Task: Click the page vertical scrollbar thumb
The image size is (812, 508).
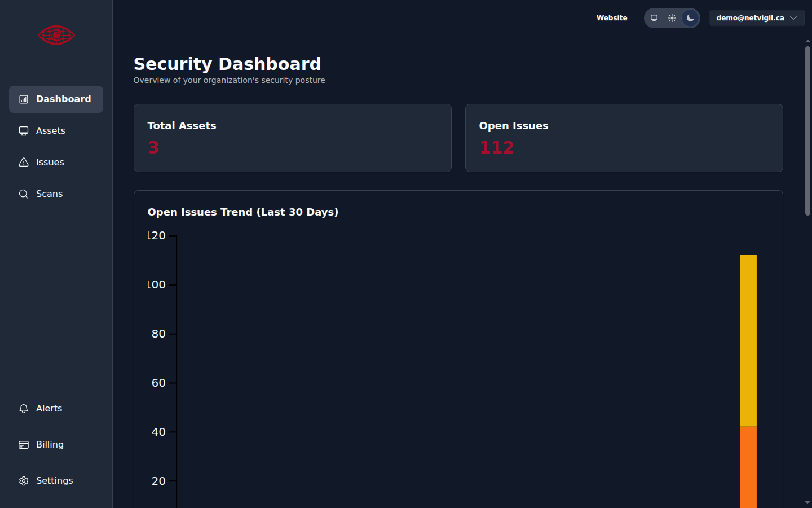Action: coord(807,131)
